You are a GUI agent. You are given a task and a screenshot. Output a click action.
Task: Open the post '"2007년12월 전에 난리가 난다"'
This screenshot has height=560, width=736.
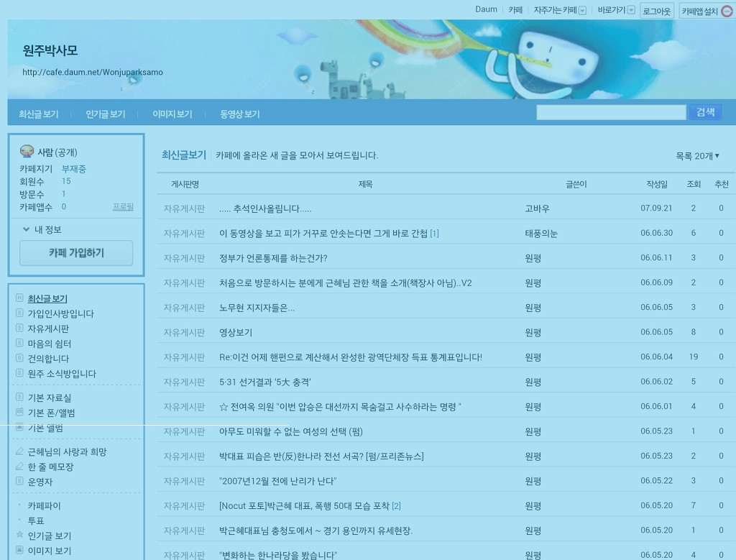pos(277,481)
